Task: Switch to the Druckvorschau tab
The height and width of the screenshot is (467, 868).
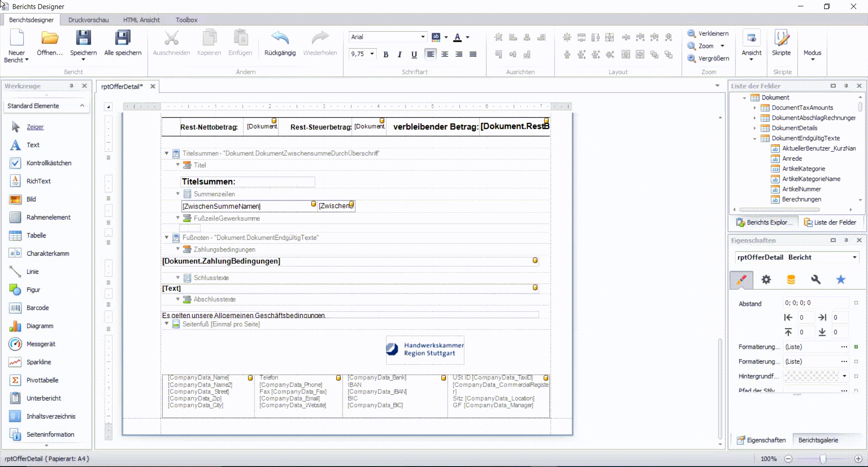Action: (88, 20)
